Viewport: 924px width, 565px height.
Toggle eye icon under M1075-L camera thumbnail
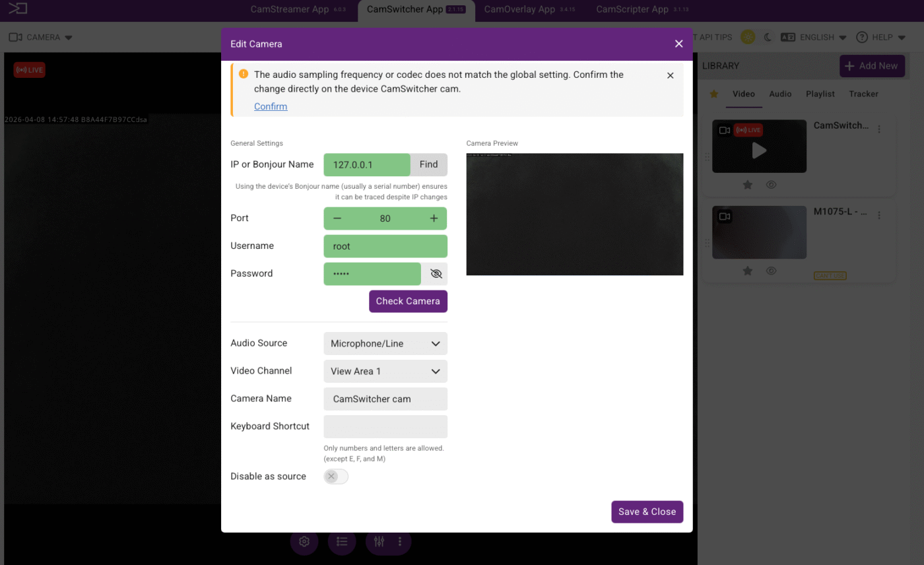771,271
